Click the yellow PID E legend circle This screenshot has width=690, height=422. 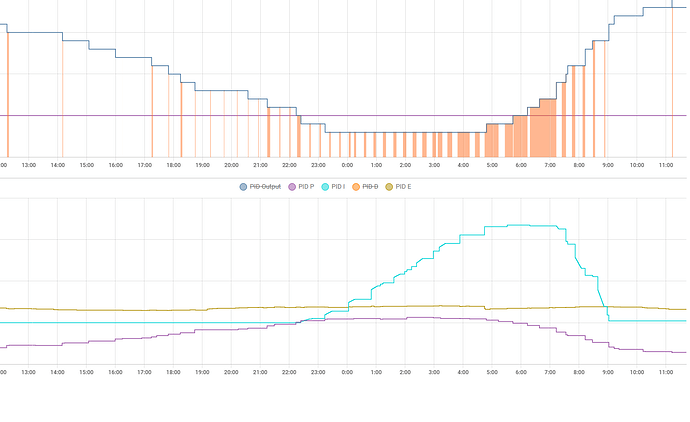390,187
